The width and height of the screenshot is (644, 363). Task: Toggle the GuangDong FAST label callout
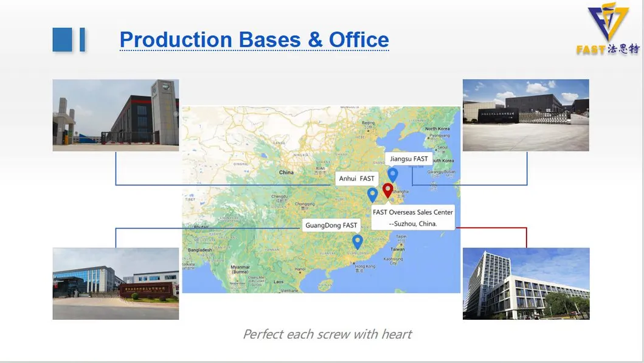pos(331,225)
